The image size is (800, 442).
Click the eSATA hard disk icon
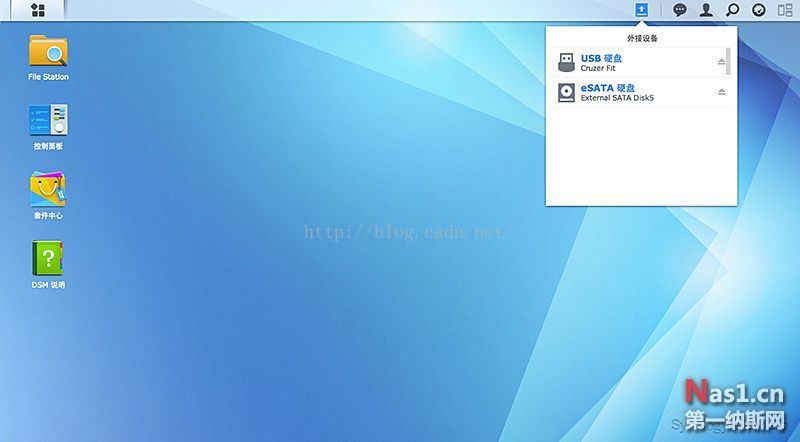click(x=565, y=92)
